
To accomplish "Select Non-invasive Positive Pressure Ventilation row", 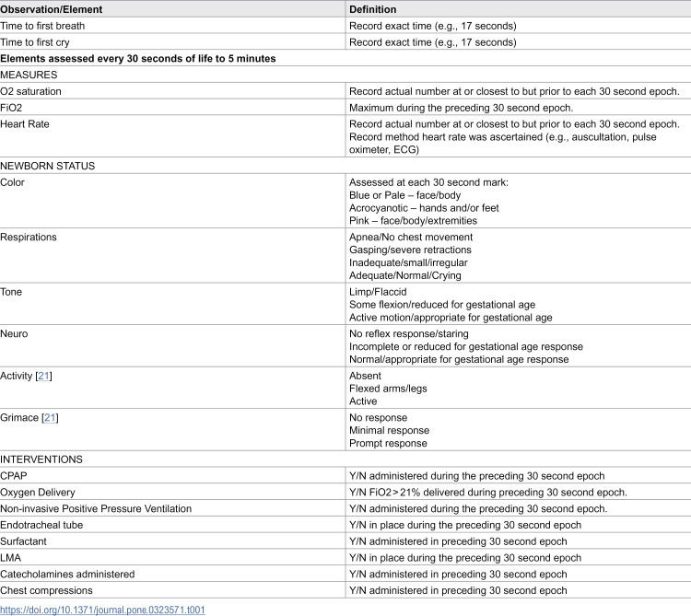I will (x=345, y=508).
